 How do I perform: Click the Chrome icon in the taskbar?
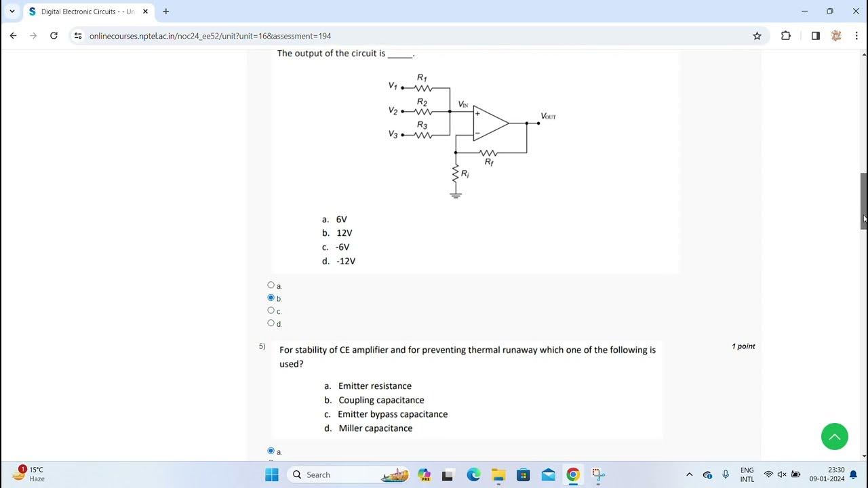coord(573,474)
